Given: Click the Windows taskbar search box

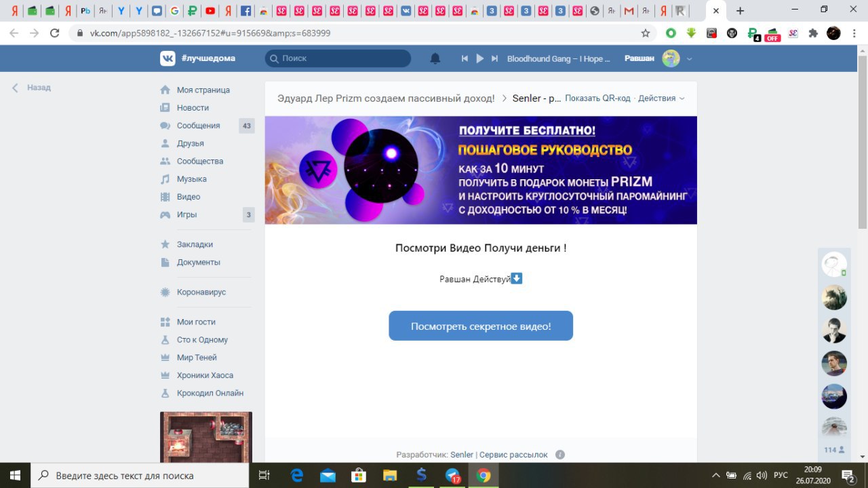Looking at the screenshot, I should click(140, 476).
